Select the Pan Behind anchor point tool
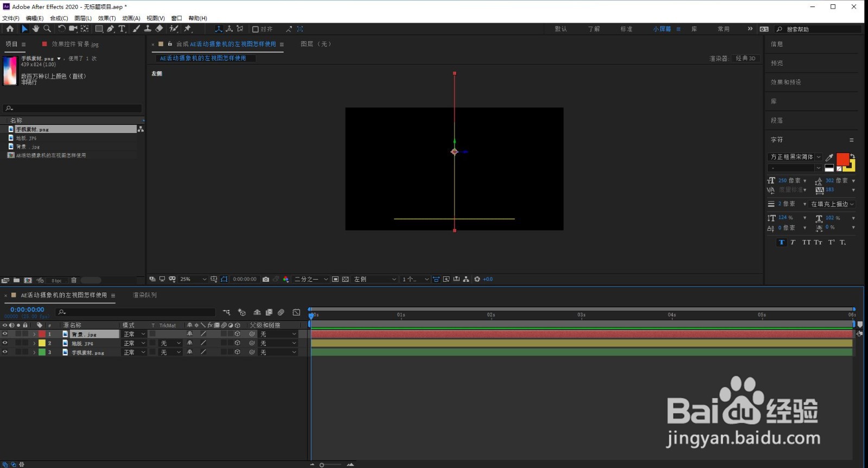The image size is (868, 468). (x=85, y=29)
